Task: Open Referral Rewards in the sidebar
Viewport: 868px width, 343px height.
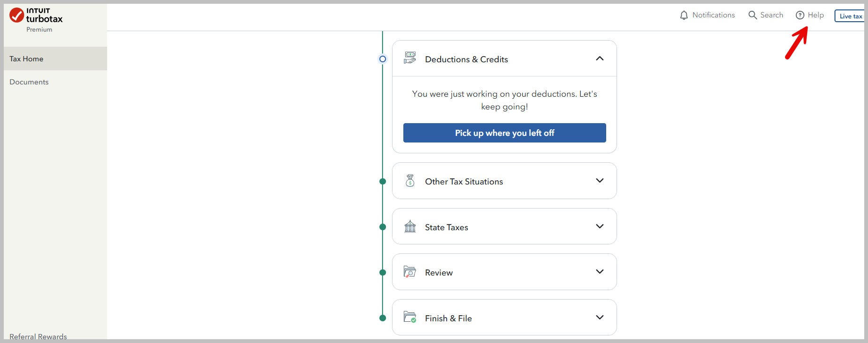Action: [38, 336]
